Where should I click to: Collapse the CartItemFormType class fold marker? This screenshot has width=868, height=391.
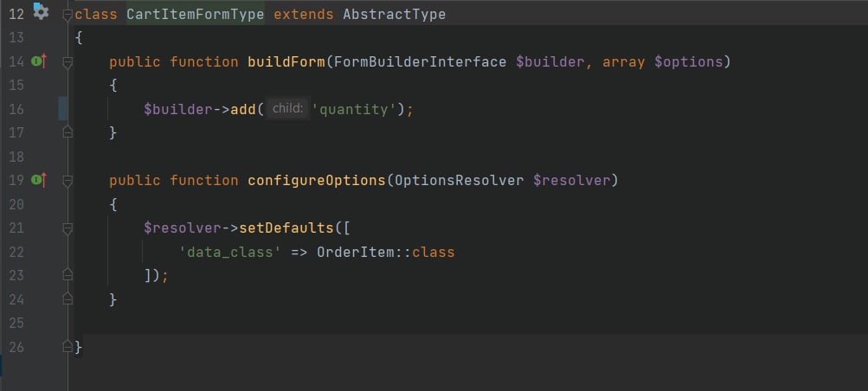[68, 15]
